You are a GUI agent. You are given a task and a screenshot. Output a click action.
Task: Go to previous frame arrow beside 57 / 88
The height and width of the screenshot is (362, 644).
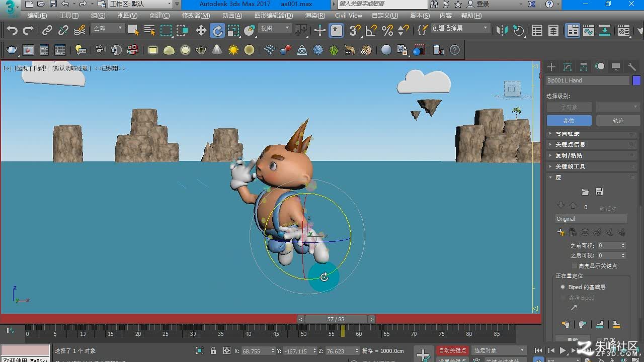pos(301,319)
